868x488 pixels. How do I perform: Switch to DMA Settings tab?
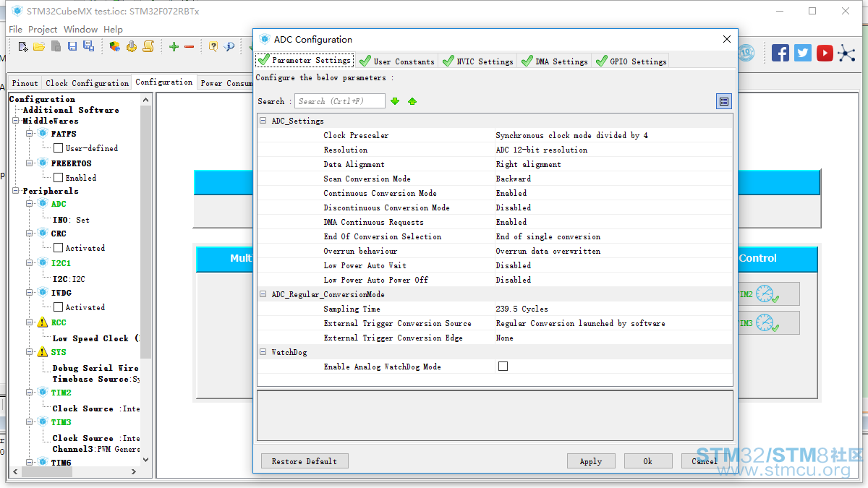pos(555,61)
